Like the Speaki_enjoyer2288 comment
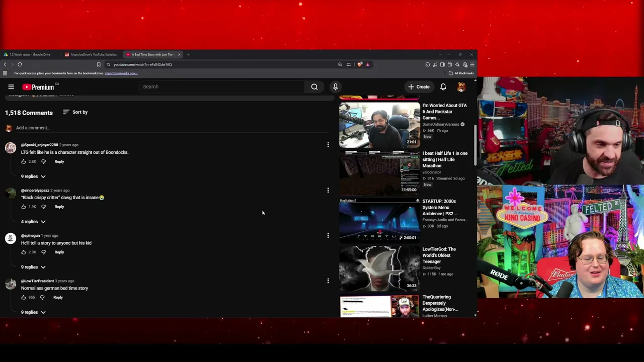This screenshot has width=644, height=362. (x=23, y=161)
